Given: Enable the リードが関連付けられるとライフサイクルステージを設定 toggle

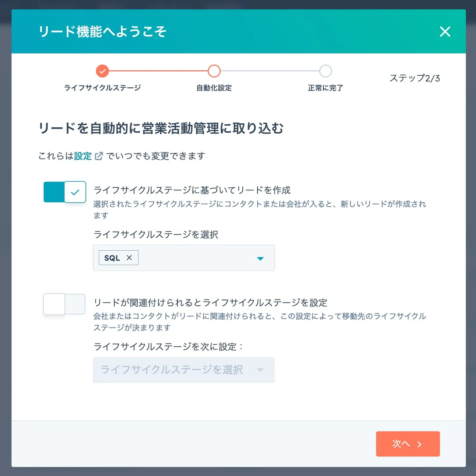Looking at the screenshot, I should pyautogui.click(x=64, y=304).
